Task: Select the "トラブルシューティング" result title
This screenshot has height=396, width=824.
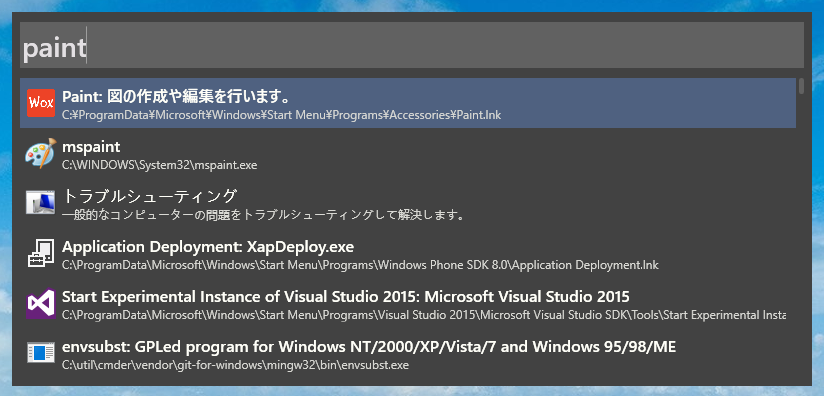Action: [150, 196]
